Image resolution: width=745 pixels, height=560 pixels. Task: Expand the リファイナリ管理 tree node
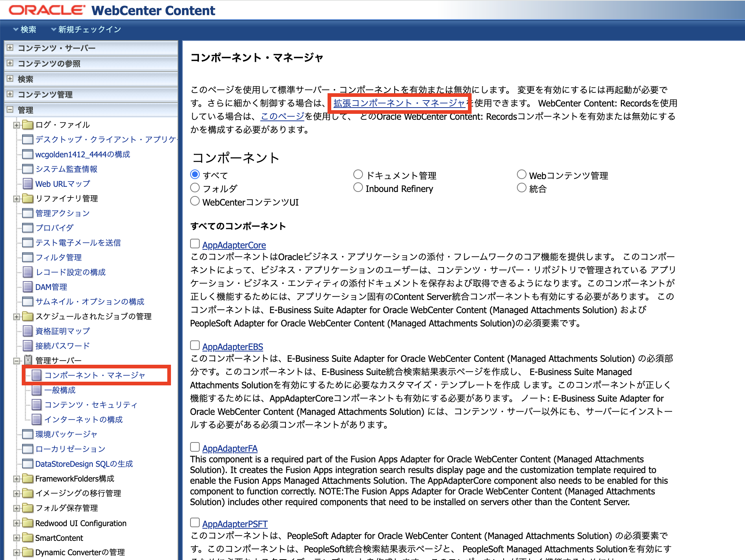[x=16, y=199]
